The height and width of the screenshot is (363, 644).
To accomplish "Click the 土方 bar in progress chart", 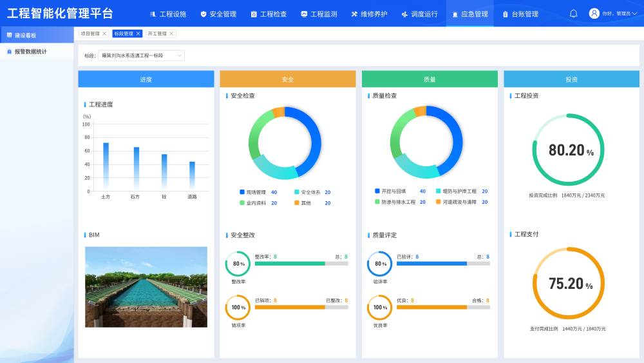I will (106, 167).
